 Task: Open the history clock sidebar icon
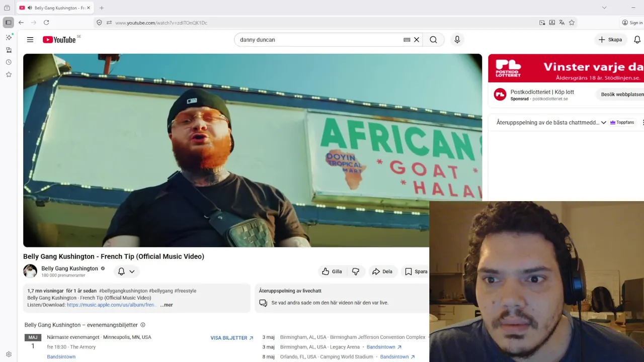click(x=9, y=62)
